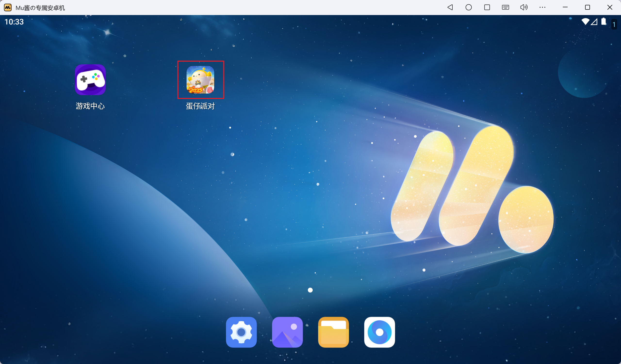Viewport: 621px width, 364px height.
Task: Open the 游戏中心 game center app
Action: [90, 80]
